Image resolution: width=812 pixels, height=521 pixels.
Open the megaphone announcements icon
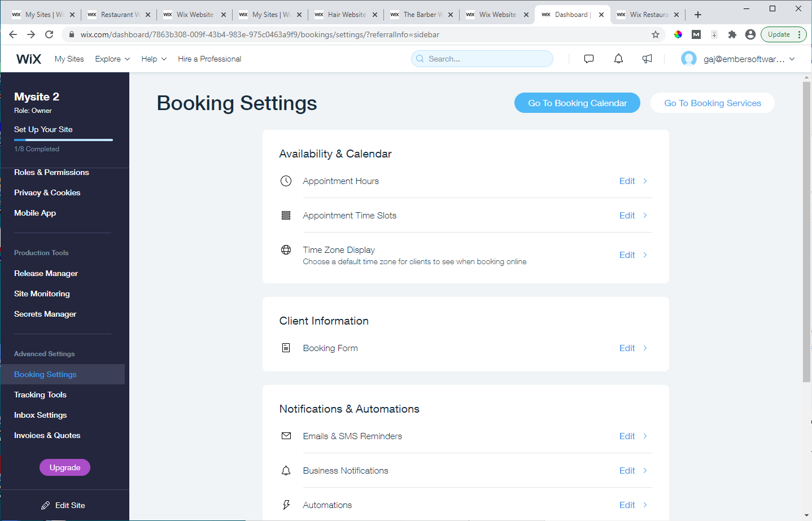click(x=647, y=59)
